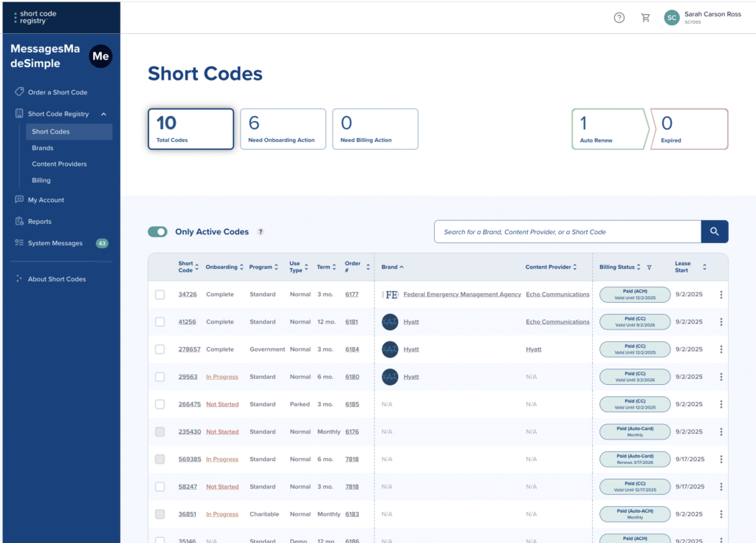Click the SC user avatar
The height and width of the screenshot is (543, 756).
tap(671, 18)
